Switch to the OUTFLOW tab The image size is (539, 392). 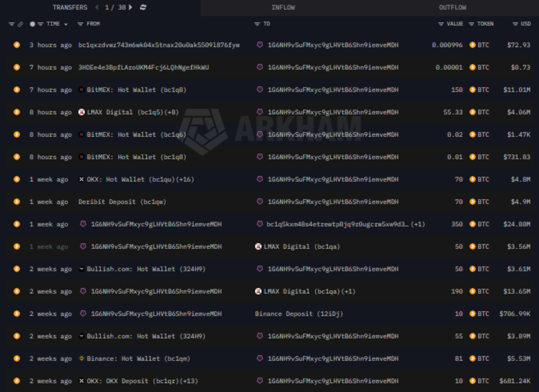tap(452, 7)
